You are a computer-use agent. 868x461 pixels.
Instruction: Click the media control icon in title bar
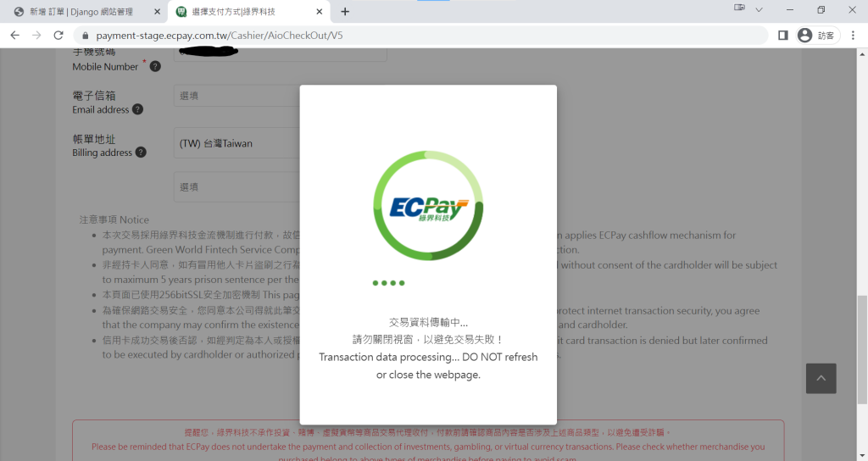point(739,8)
